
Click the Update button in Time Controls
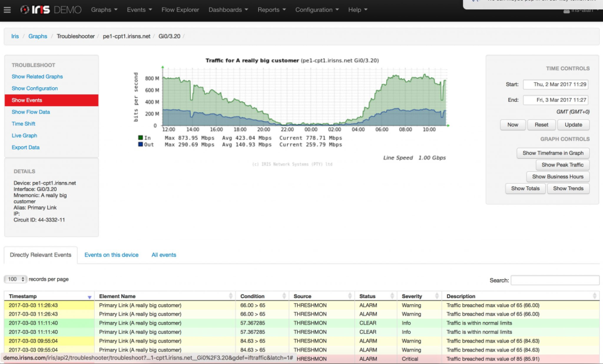coord(573,124)
